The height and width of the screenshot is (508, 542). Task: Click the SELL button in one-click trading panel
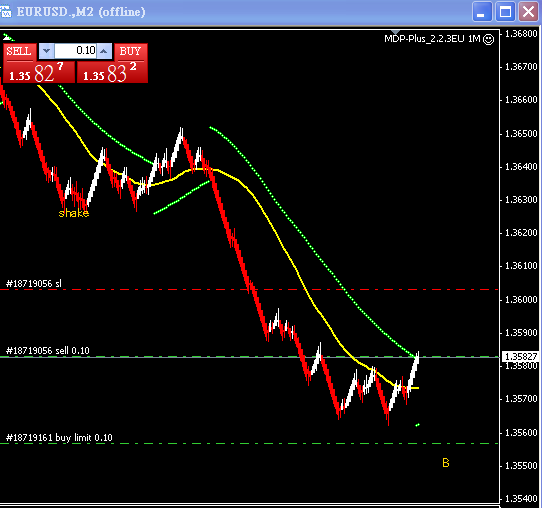tap(19, 51)
